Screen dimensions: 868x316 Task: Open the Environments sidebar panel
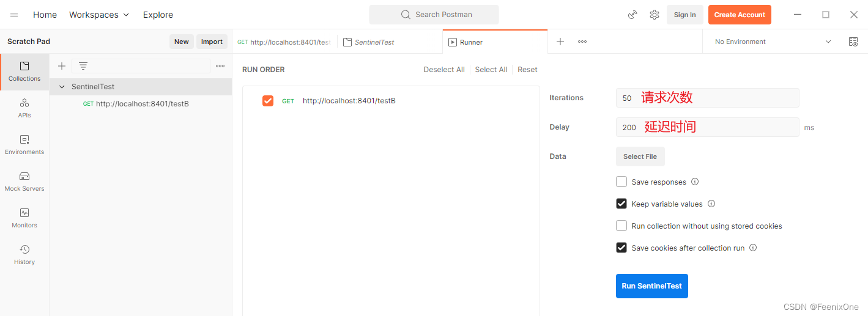pos(24,145)
